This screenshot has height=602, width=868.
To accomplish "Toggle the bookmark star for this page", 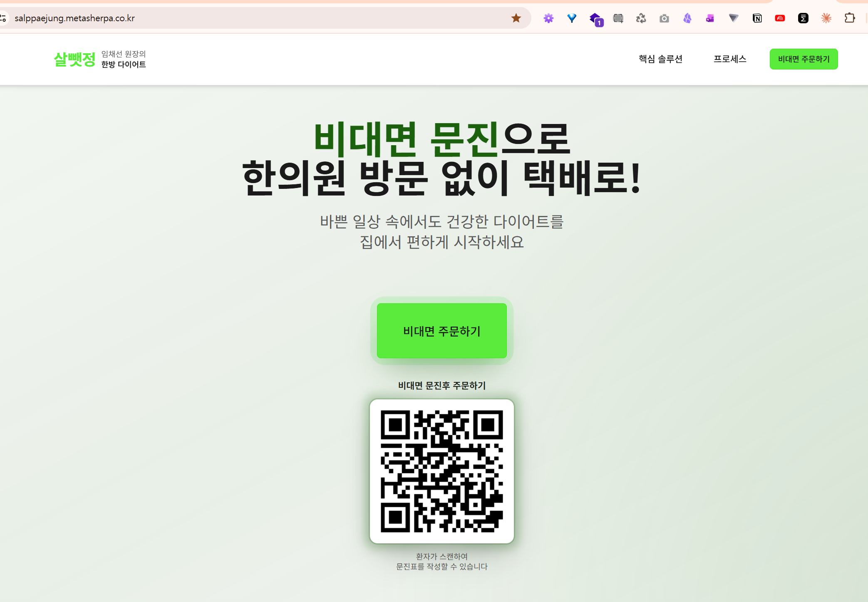I will [516, 18].
